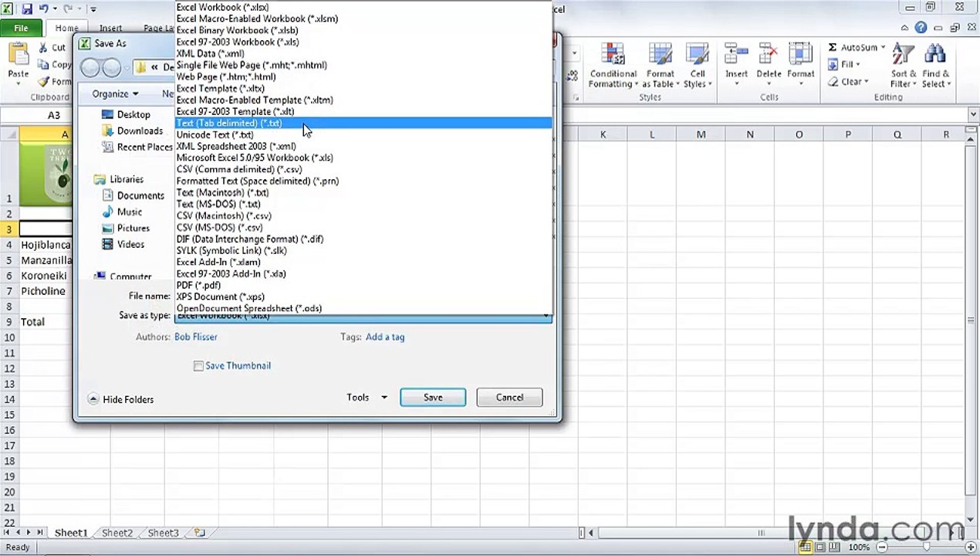Expand the formula bar chevron
The height and width of the screenshot is (556, 980).
click(x=972, y=115)
